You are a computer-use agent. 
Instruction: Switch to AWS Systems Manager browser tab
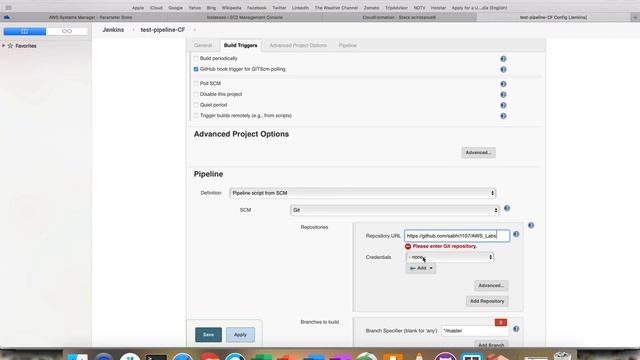90,18
